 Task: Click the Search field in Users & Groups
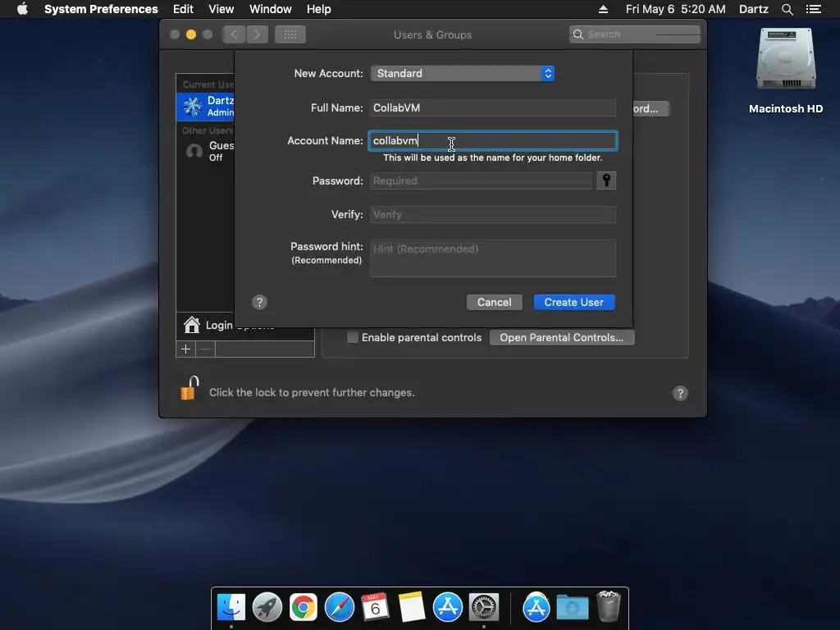pyautogui.click(x=634, y=34)
